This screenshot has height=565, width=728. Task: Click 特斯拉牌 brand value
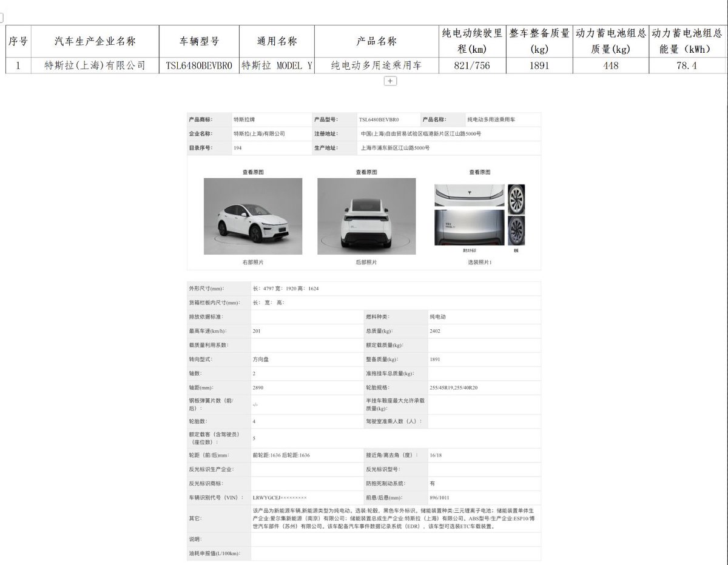point(243,120)
